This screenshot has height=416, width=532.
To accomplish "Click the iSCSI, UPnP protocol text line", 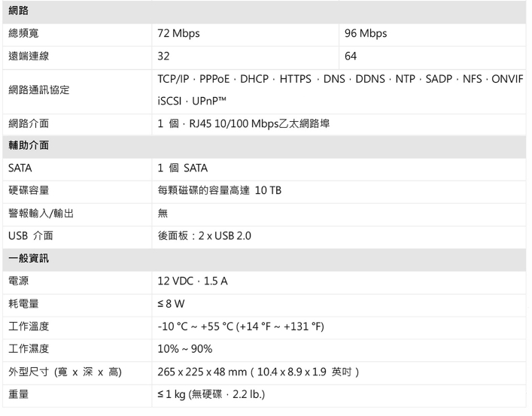I will [193, 100].
